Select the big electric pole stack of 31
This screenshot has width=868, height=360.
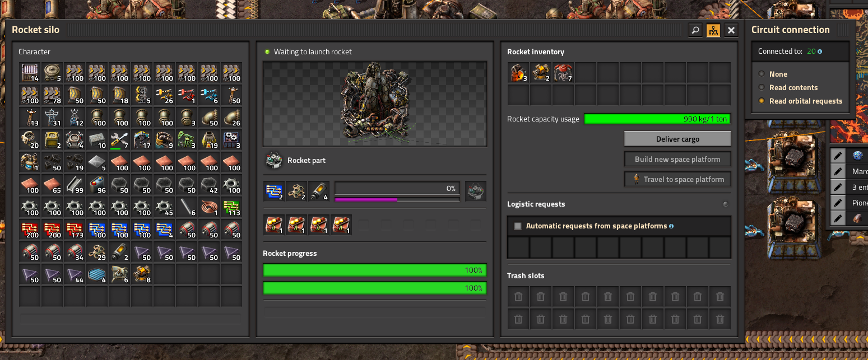[x=52, y=117]
